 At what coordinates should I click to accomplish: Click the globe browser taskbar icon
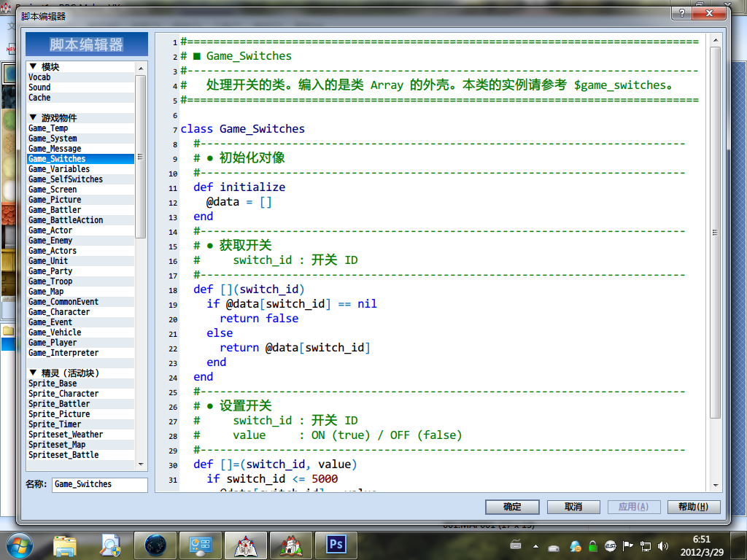156,544
